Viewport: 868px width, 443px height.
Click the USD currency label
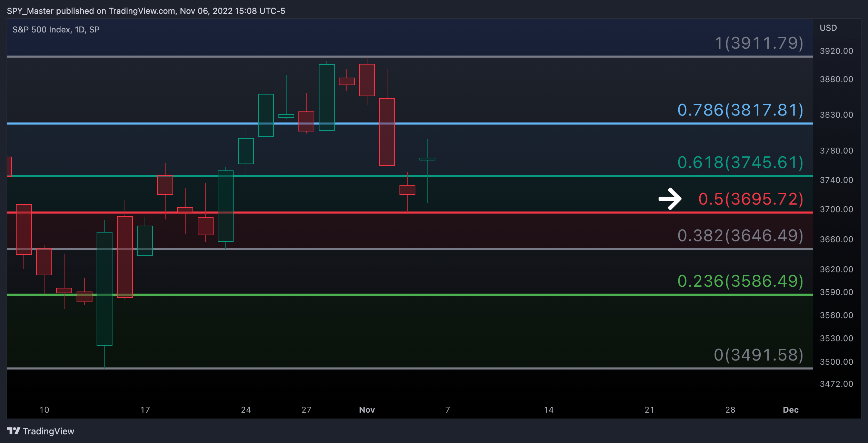pos(828,28)
